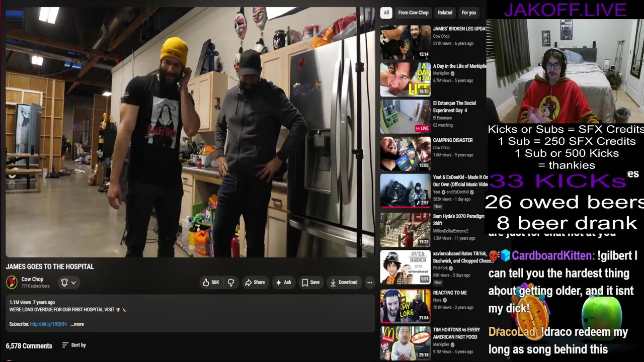Image resolution: width=644 pixels, height=362 pixels.
Task: Open the xaviersobased Rates TikTok thumbnail
Action: [405, 267]
